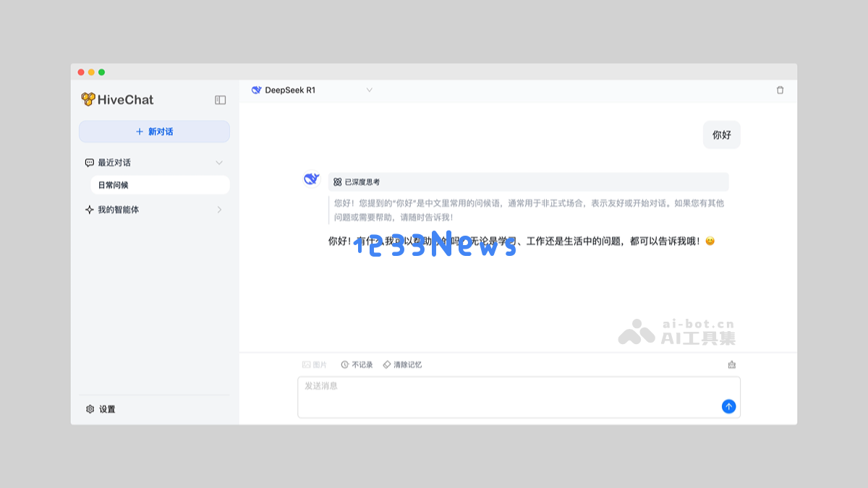Open the 日常问候 conversation
The width and height of the screenshot is (868, 488).
[x=160, y=185]
